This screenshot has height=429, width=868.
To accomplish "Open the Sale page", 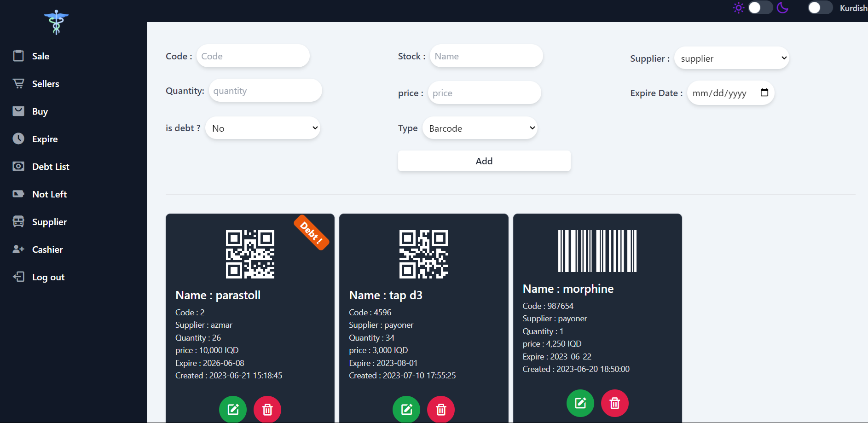I will click(41, 56).
